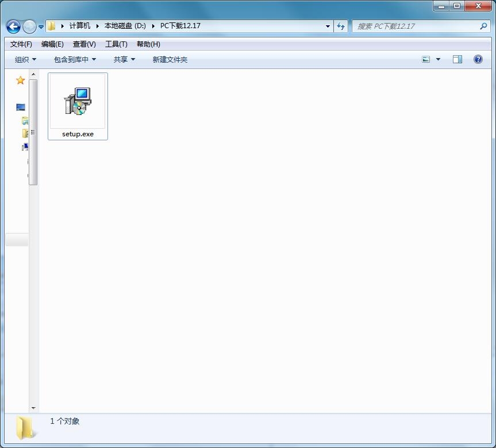Open the 编辑(E) menu

coord(52,44)
